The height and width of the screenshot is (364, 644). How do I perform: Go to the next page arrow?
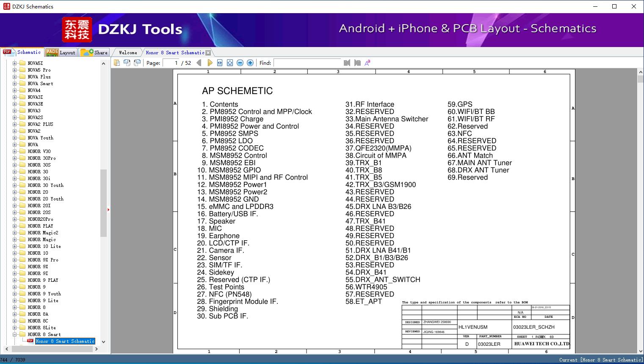pos(210,63)
